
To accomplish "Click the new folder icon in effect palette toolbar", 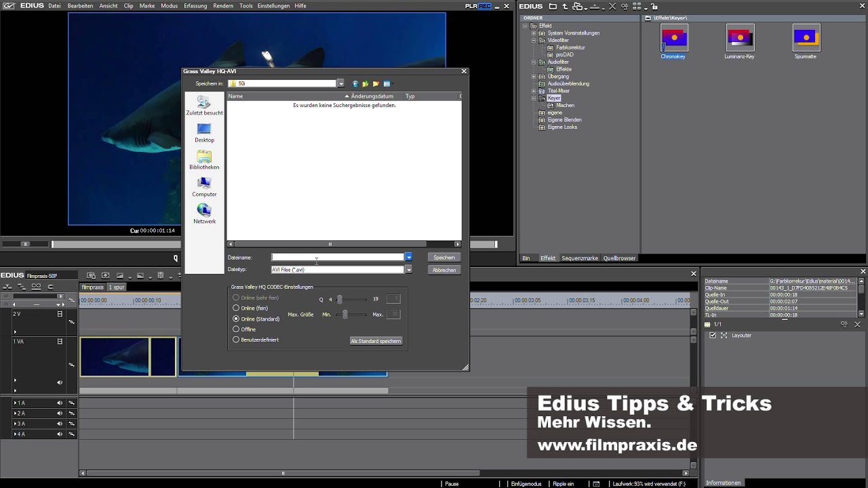I will point(553,6).
